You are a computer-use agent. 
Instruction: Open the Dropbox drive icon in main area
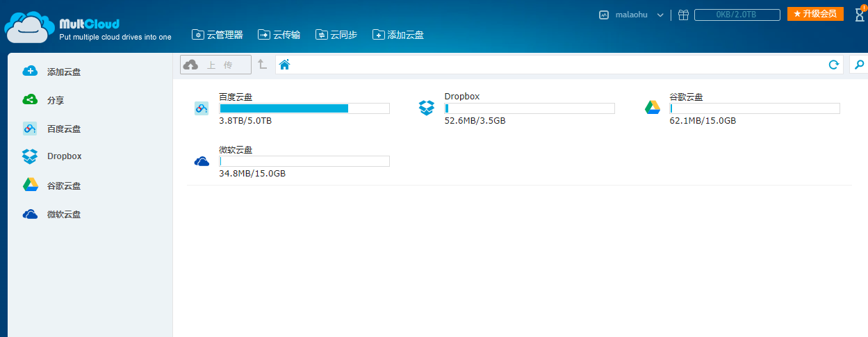pyautogui.click(x=427, y=108)
